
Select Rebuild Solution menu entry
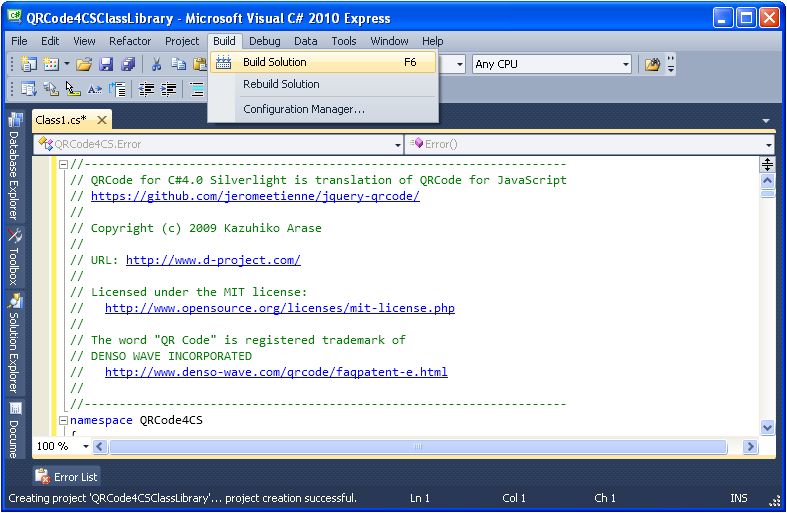coord(323,84)
